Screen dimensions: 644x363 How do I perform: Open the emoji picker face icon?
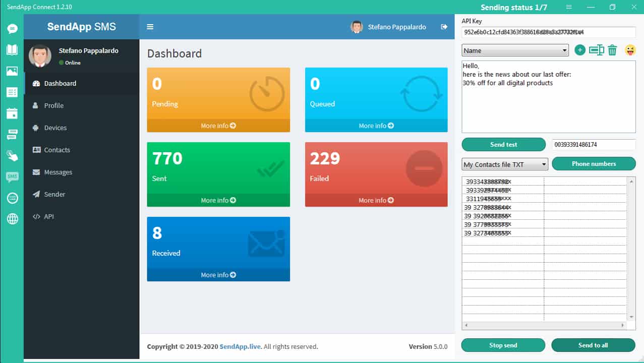[630, 50]
